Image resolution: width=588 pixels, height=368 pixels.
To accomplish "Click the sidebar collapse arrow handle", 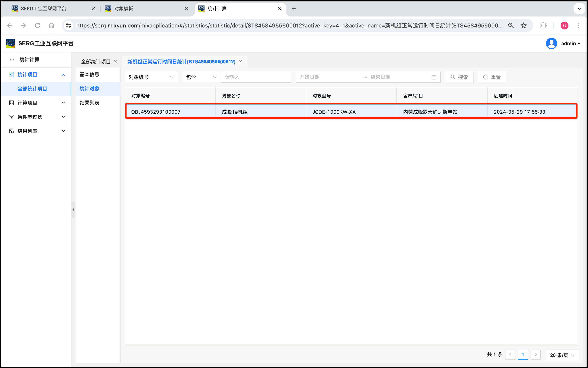I will pyautogui.click(x=73, y=210).
